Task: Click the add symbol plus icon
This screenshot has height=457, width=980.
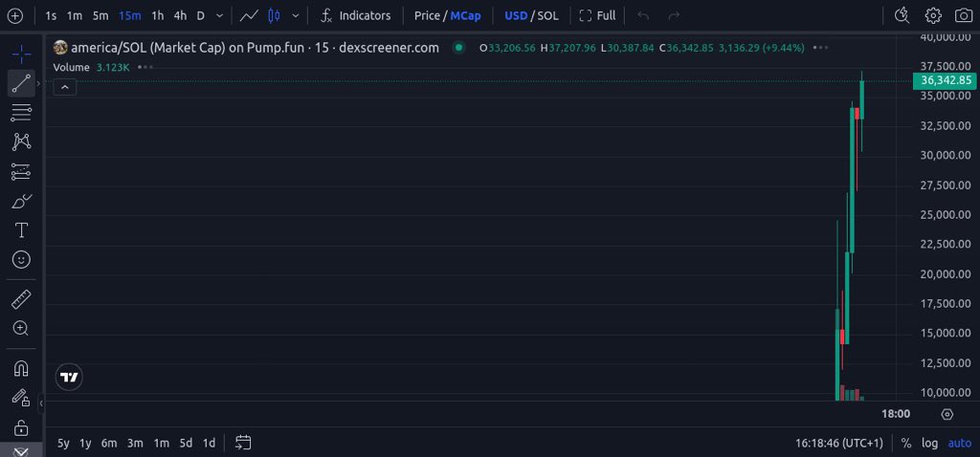Action: (x=14, y=15)
